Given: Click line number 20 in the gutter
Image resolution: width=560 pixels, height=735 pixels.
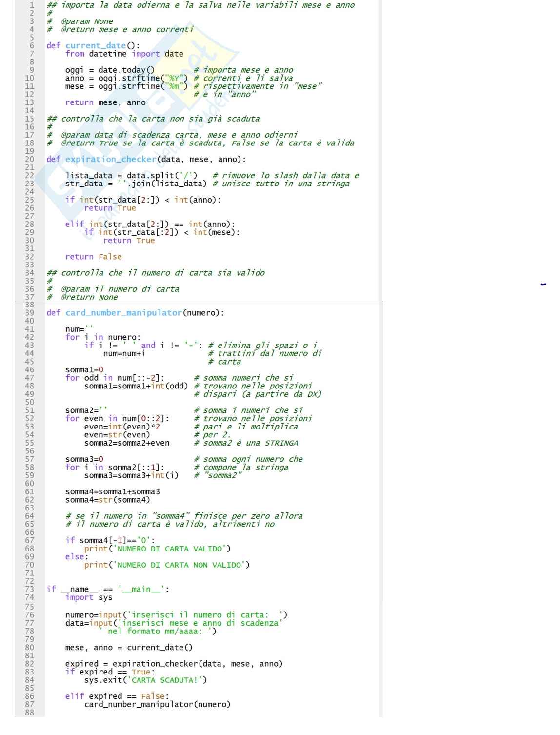Looking at the screenshot, I should coord(29,159).
